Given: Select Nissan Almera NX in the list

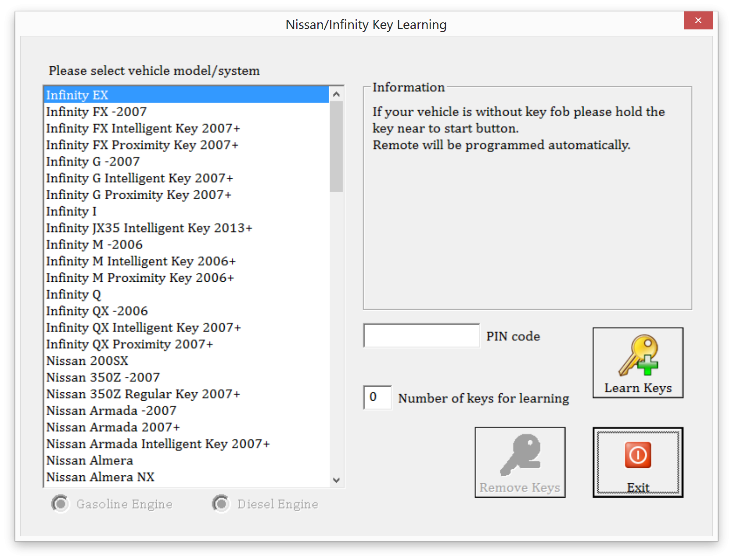Looking at the screenshot, I should click(x=187, y=477).
